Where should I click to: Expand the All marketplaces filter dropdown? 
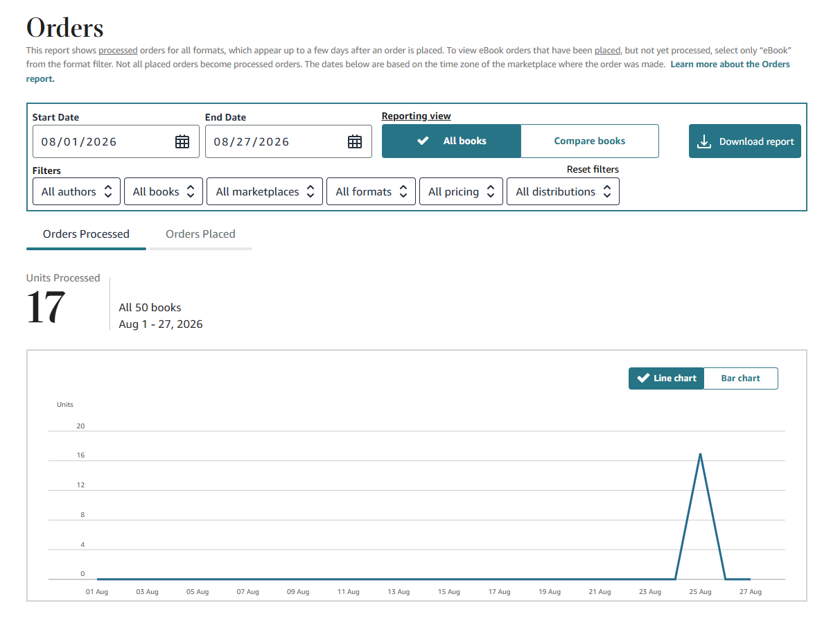(x=265, y=192)
